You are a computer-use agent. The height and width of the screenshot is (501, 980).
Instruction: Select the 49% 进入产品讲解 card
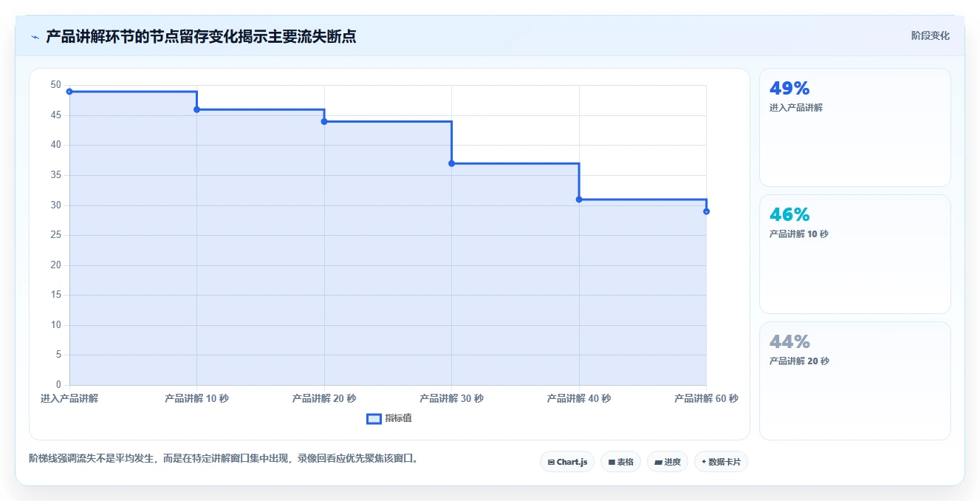[854, 127]
